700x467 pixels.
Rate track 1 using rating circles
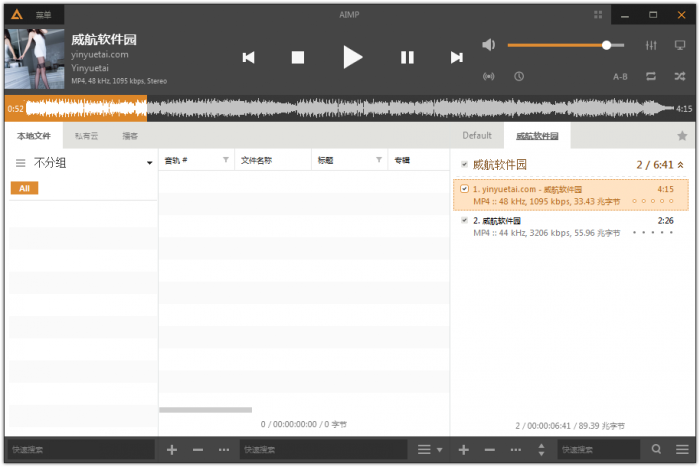coord(653,201)
